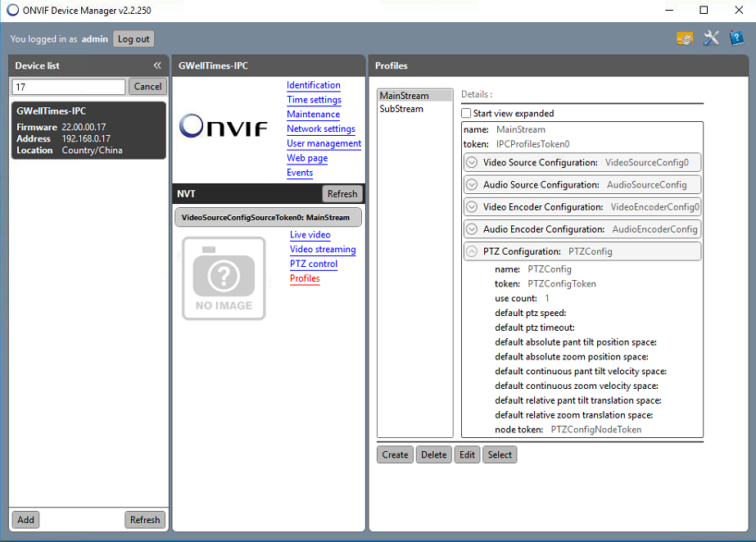Expand Audio Encoder Configuration section
Screen dimensions: 756x542
(472, 229)
